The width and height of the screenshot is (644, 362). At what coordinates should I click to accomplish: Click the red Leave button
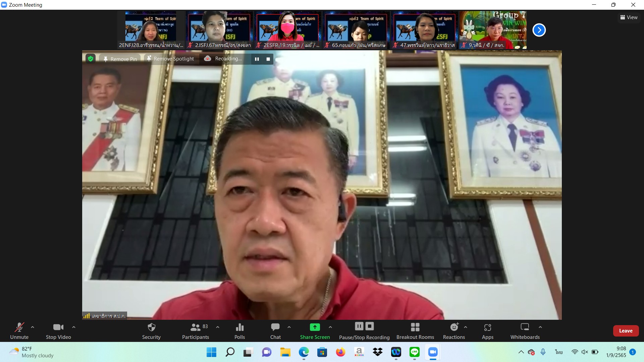(626, 330)
